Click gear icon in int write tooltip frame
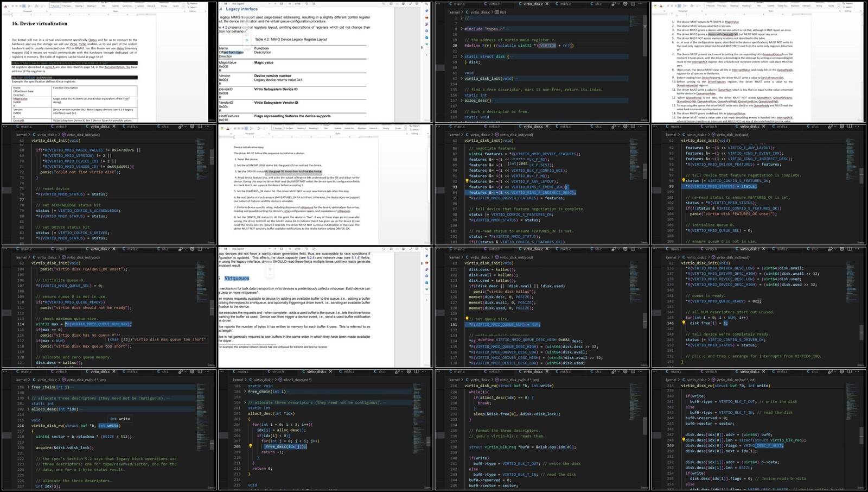 click(192, 371)
